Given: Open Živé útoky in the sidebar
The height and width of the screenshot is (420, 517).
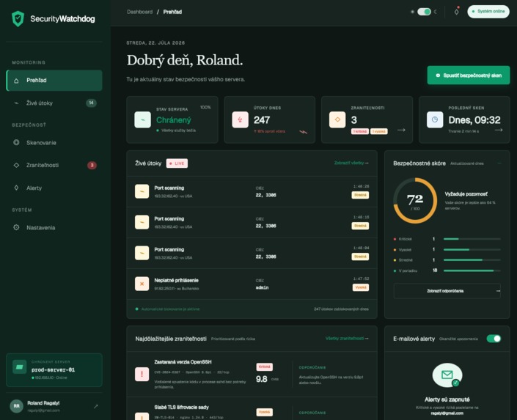Looking at the screenshot, I should pyautogui.click(x=54, y=103).
